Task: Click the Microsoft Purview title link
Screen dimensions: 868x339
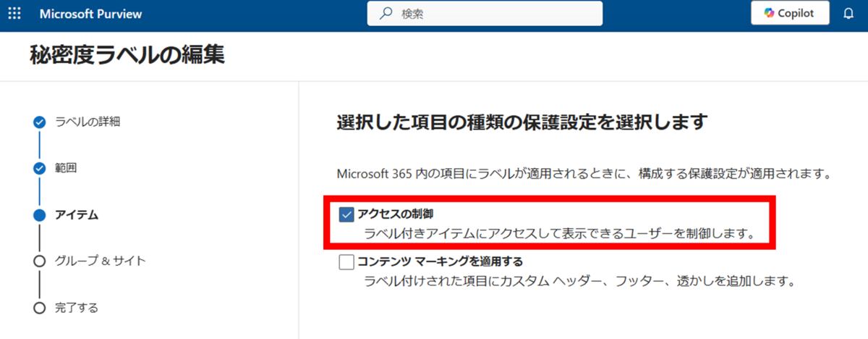Action: [x=91, y=14]
